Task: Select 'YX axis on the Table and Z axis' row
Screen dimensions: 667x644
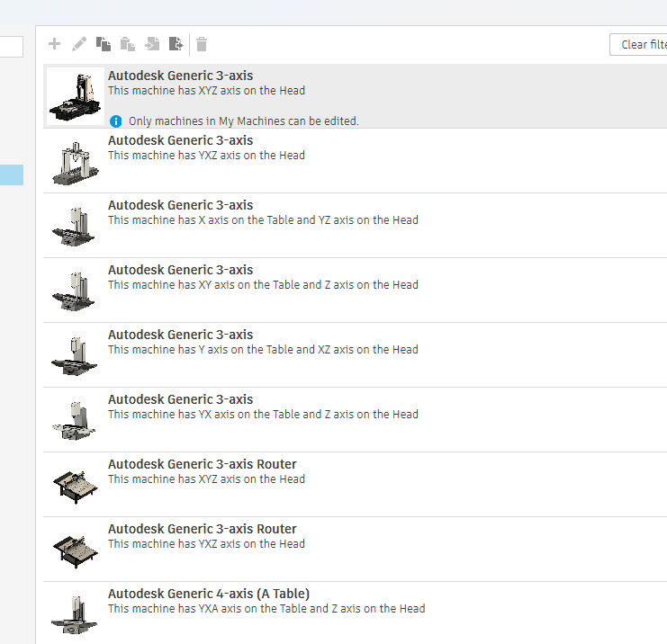Action: [x=356, y=419]
